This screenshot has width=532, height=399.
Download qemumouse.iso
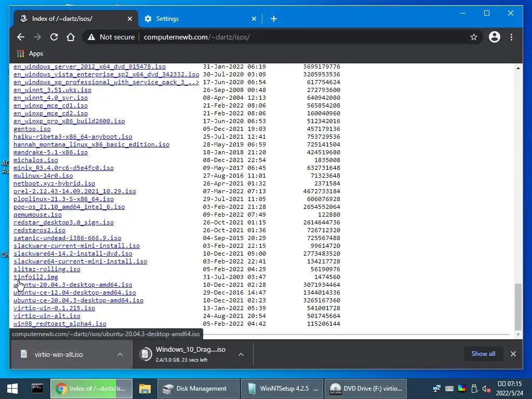pyautogui.click(x=37, y=215)
